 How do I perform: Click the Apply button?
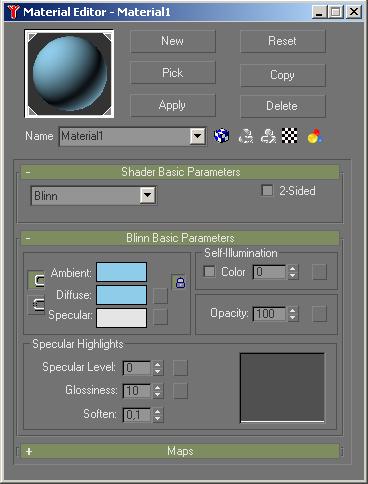click(173, 105)
